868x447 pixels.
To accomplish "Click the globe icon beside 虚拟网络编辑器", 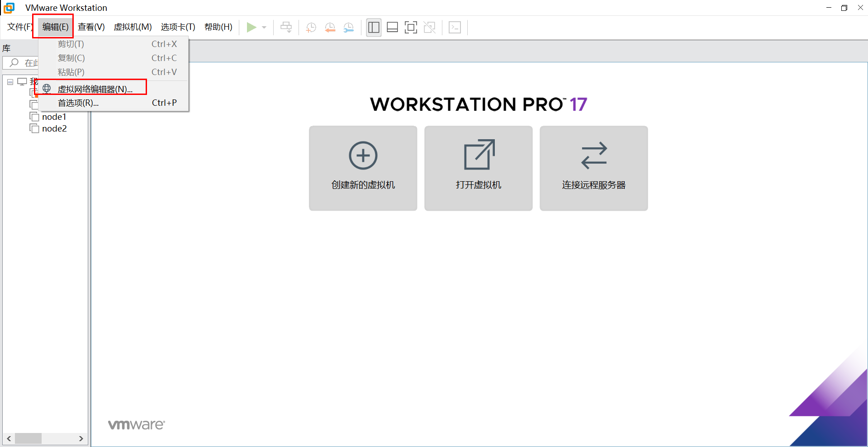I will coord(47,89).
